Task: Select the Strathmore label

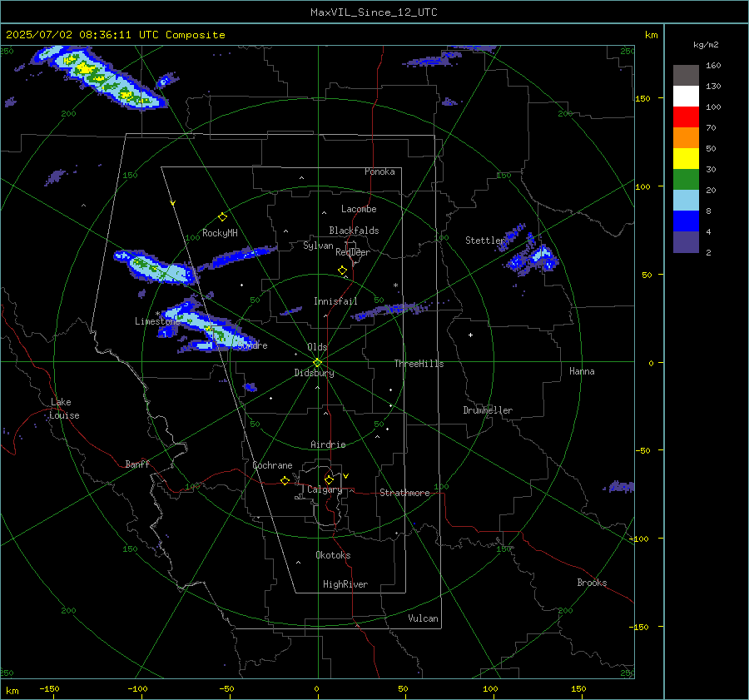Action: pos(404,493)
